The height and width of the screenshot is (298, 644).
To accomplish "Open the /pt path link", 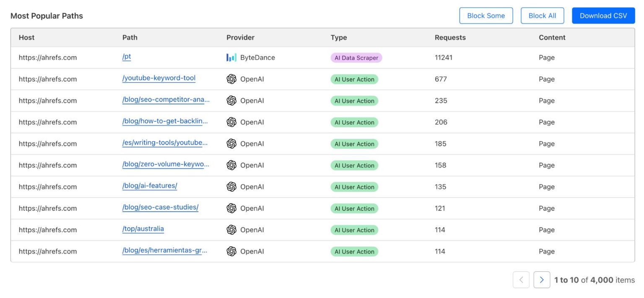I will point(126,57).
